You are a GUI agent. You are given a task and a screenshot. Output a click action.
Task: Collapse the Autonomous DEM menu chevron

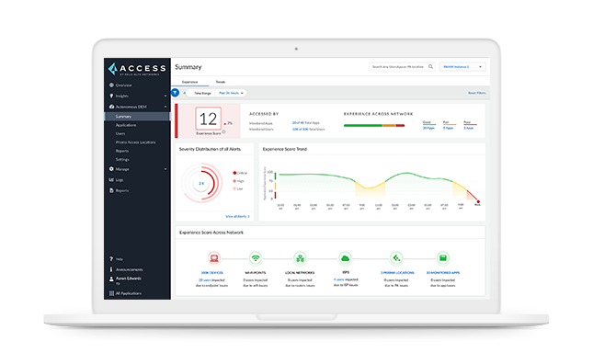tap(165, 107)
